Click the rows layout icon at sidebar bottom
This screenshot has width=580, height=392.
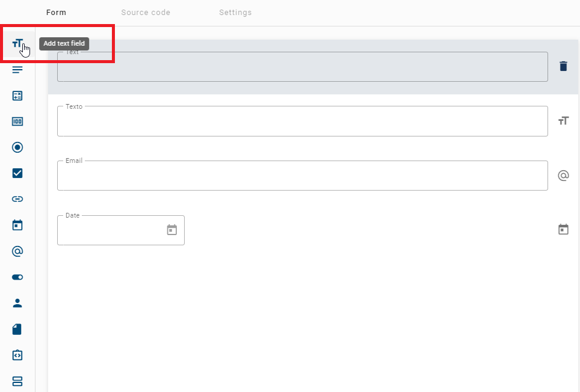17,381
